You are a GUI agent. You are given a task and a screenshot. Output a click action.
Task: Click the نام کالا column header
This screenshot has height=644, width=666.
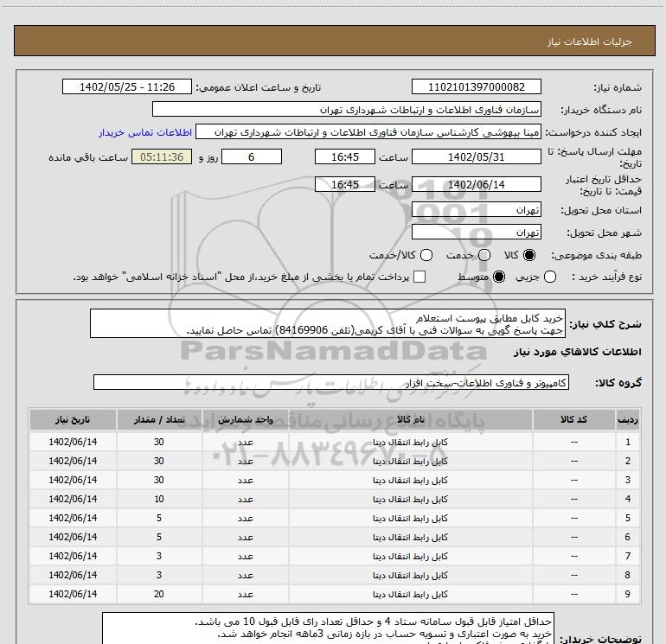(x=410, y=420)
